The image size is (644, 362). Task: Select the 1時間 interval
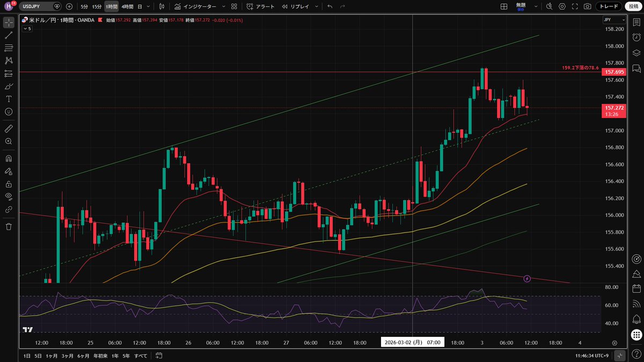click(111, 6)
